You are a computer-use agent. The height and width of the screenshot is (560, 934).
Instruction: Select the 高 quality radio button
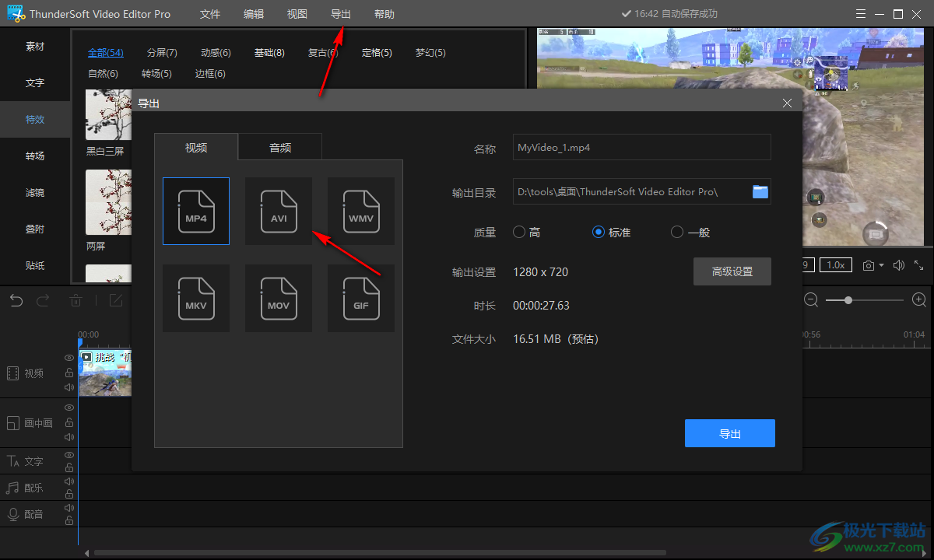click(519, 232)
